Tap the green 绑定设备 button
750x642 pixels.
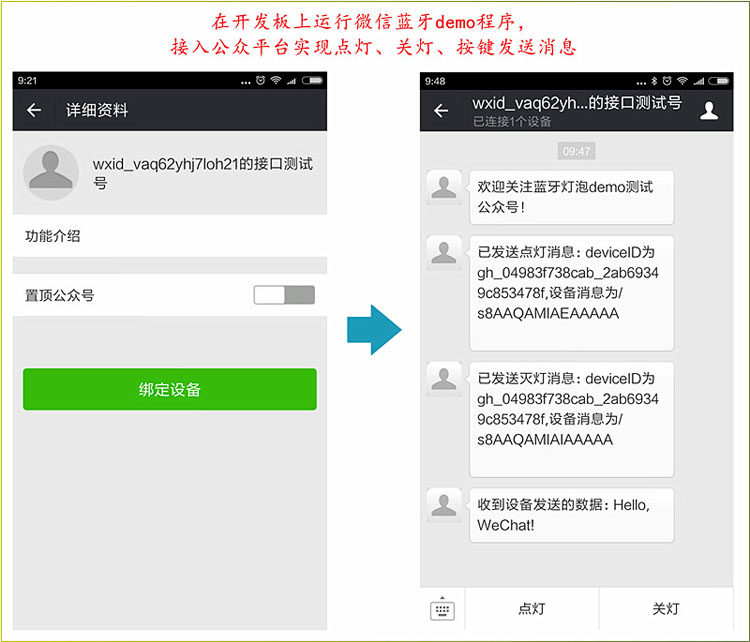[x=170, y=389]
